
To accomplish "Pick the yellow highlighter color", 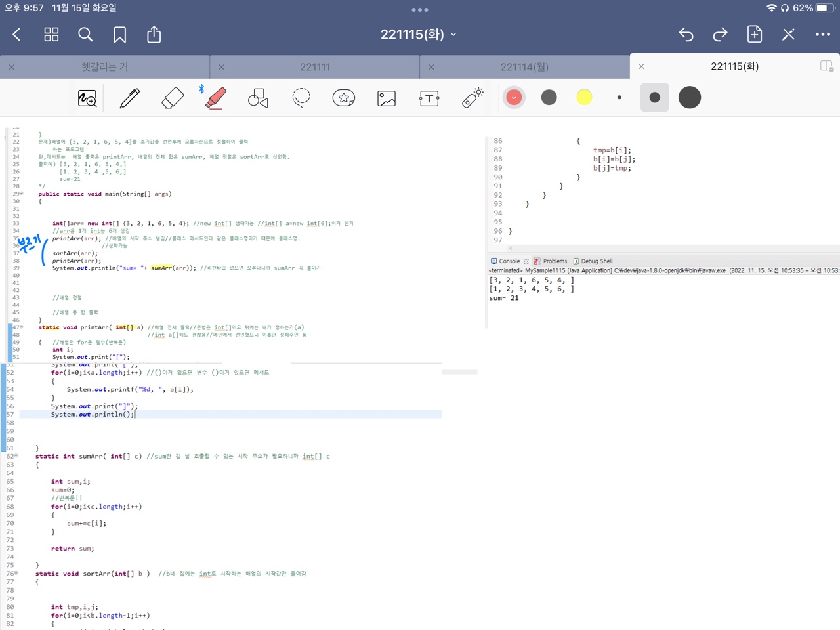I will pos(584,97).
